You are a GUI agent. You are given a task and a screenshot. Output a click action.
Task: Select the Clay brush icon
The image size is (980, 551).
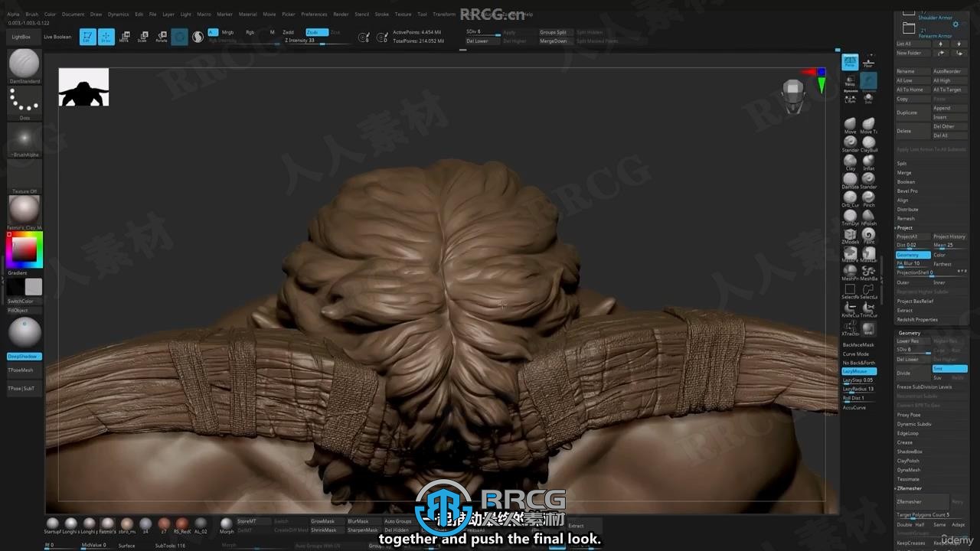pyautogui.click(x=850, y=161)
